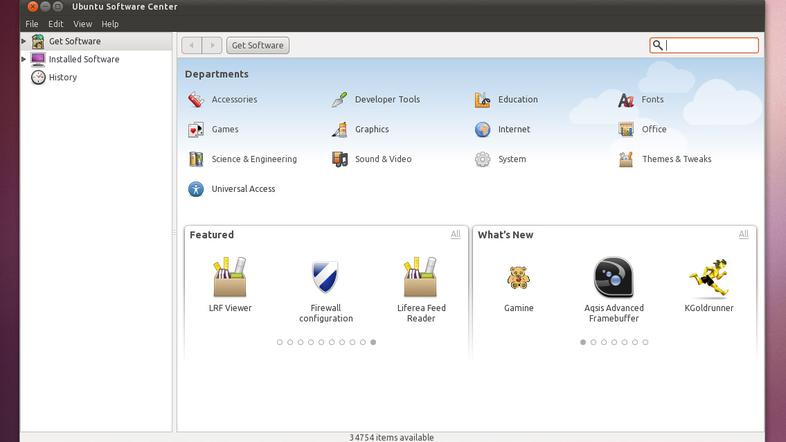Select first pagination dot in Featured
Screen dimensions: 786x442
280,342
